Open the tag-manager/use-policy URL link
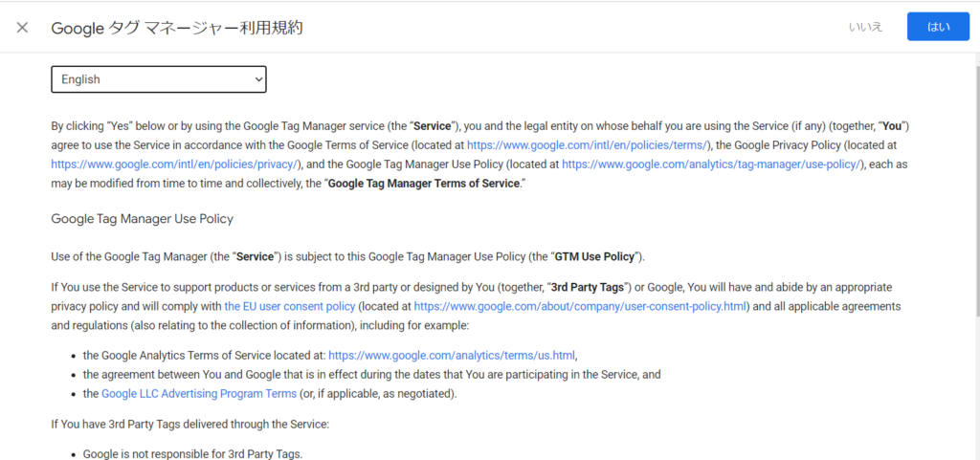 click(712, 164)
